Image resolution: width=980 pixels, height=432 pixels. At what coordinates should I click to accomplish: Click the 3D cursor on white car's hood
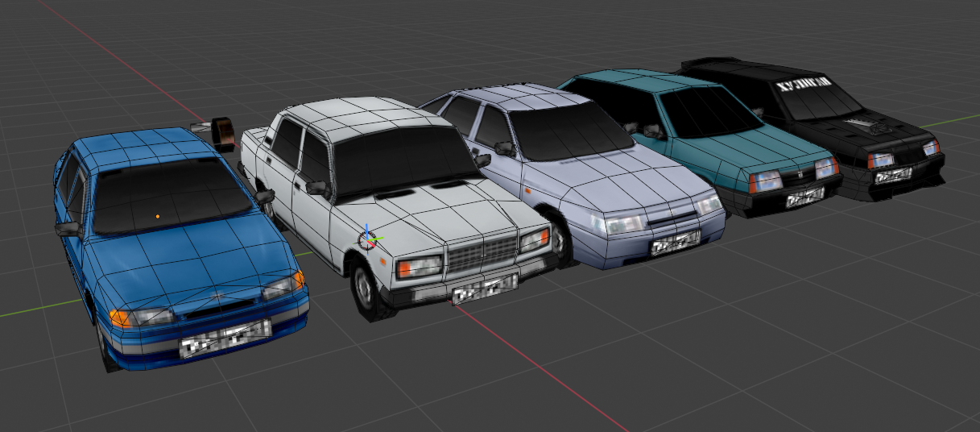(x=368, y=239)
